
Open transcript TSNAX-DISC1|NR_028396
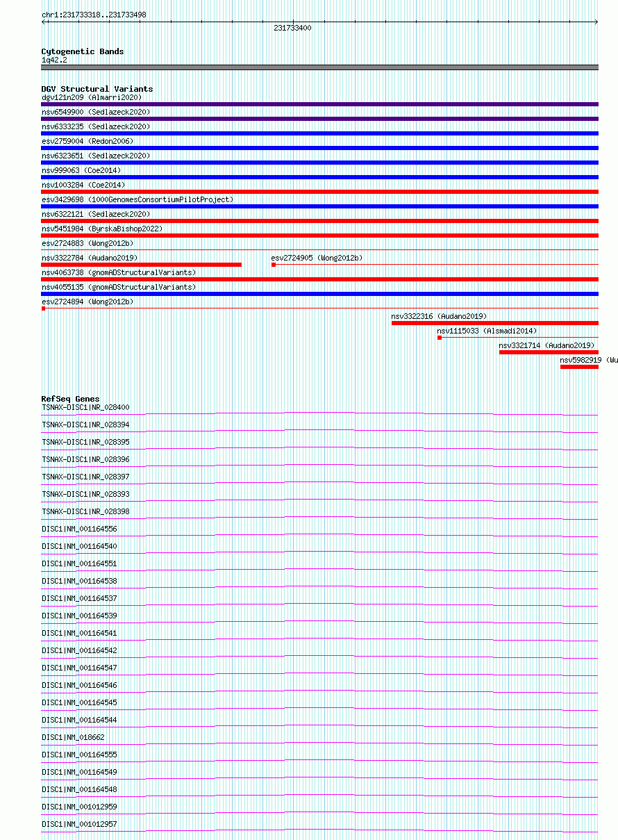point(85,459)
